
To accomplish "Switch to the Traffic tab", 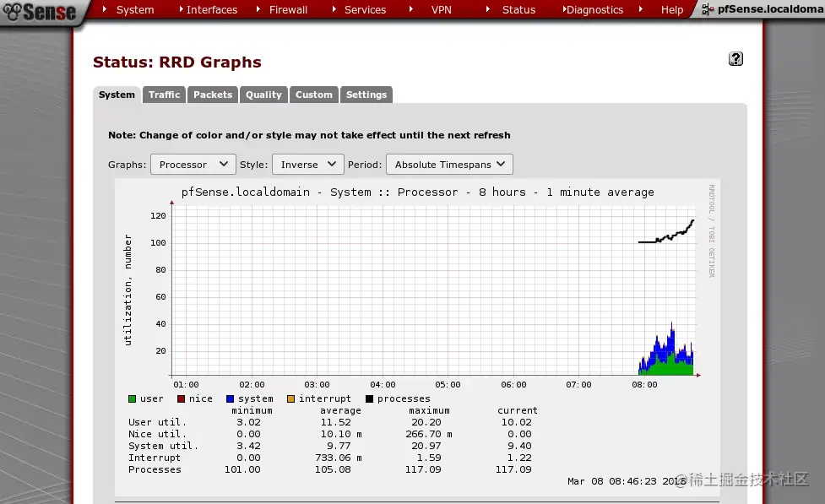I will (x=164, y=95).
